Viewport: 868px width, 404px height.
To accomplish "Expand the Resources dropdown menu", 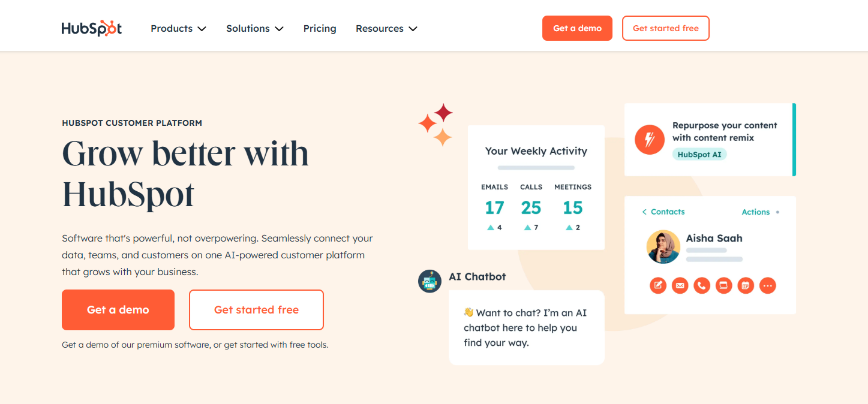I will pos(386,28).
